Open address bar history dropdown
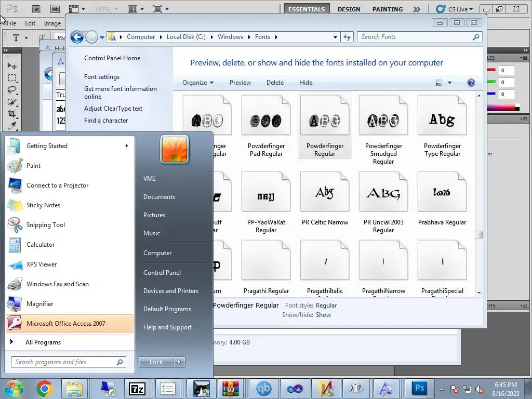This screenshot has height=399, width=532. [335, 37]
